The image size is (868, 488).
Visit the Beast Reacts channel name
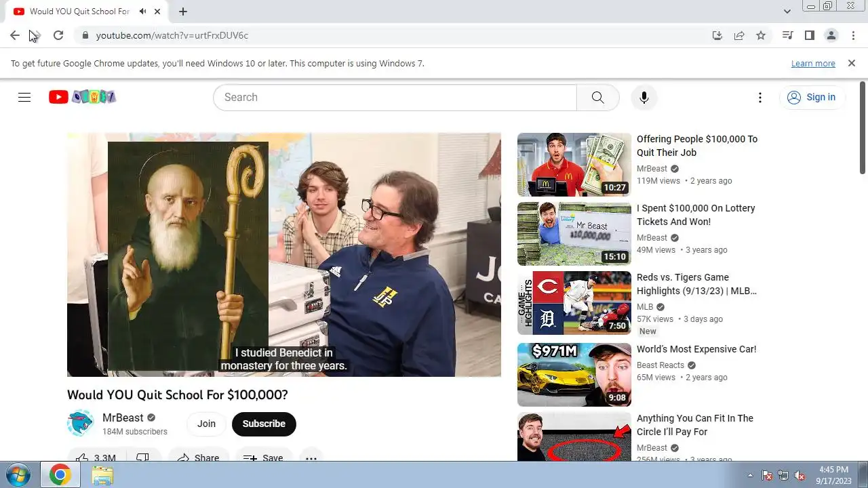click(x=661, y=365)
